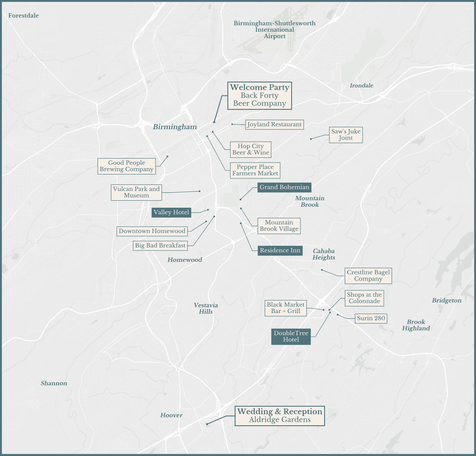Click the Shannon place name
Image resolution: width=476 pixels, height=456 pixels.
(54, 383)
